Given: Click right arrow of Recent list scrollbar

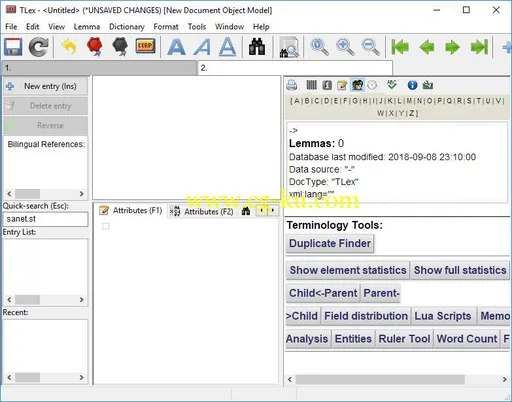Looking at the screenshot, I should point(81,377).
